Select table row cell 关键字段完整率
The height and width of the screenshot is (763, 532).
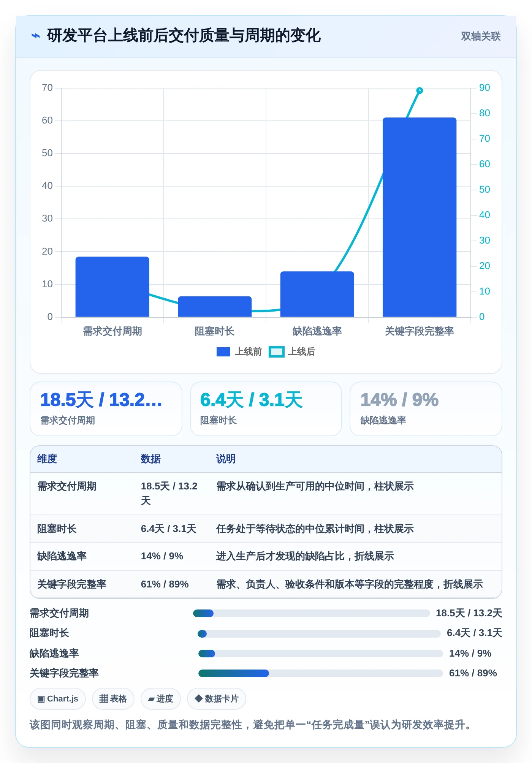point(72,584)
